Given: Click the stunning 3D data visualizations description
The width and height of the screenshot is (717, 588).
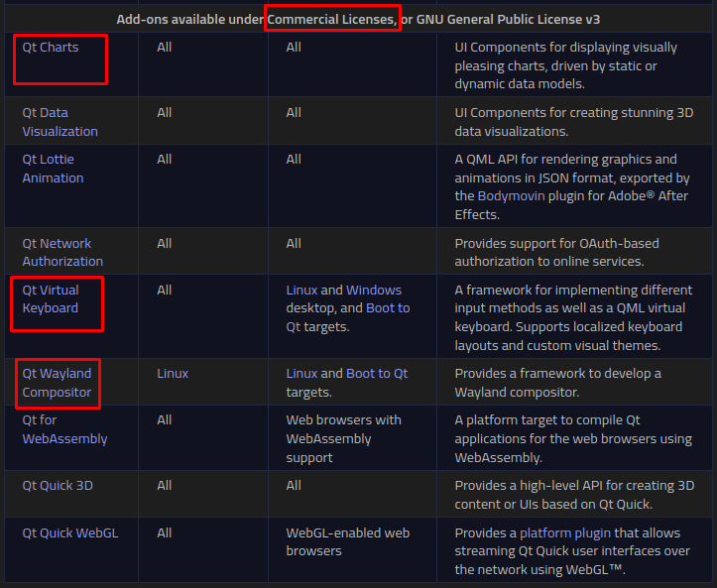Looking at the screenshot, I should tap(574, 122).
